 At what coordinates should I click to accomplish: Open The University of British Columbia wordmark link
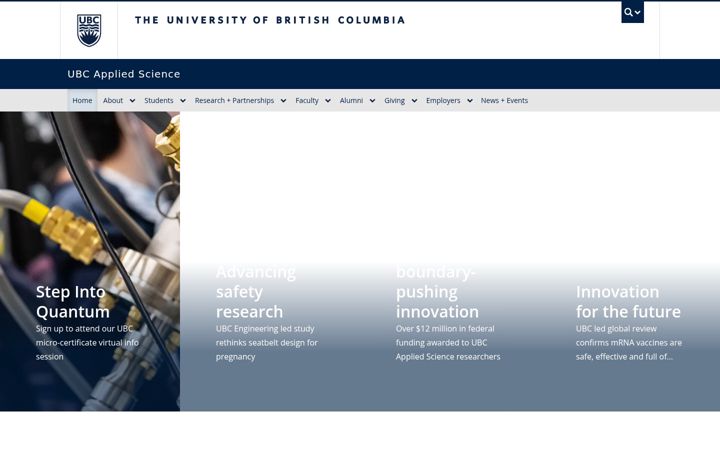[270, 20]
